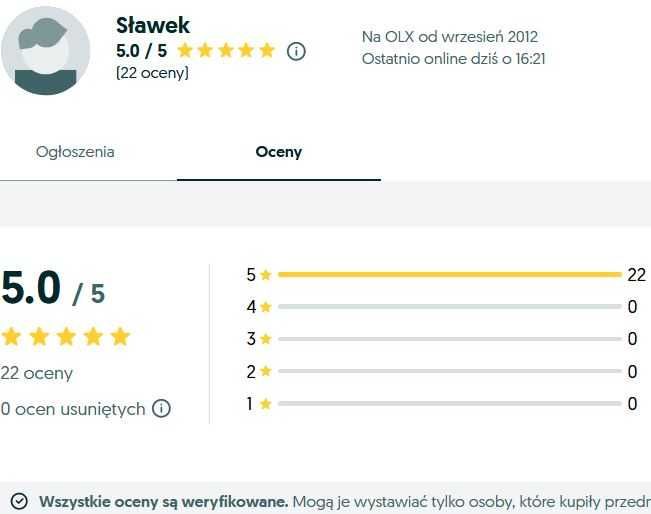Select the Oceny tab
The height and width of the screenshot is (514, 651).
tap(279, 152)
